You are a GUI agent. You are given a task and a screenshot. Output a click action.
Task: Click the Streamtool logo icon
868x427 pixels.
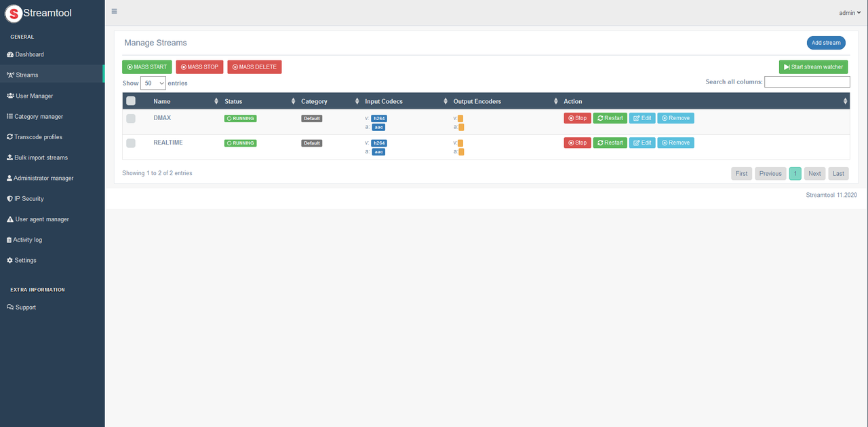[14, 13]
